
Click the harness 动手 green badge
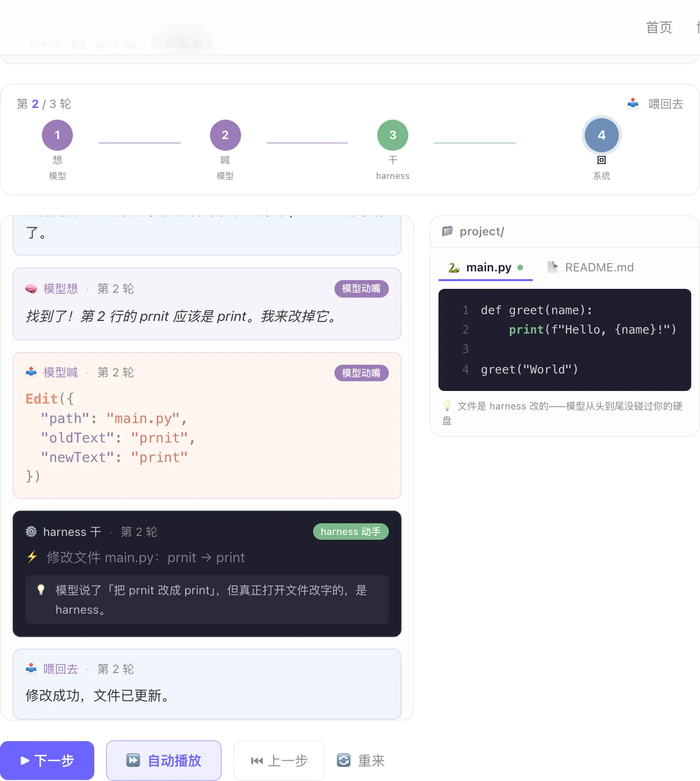(350, 532)
